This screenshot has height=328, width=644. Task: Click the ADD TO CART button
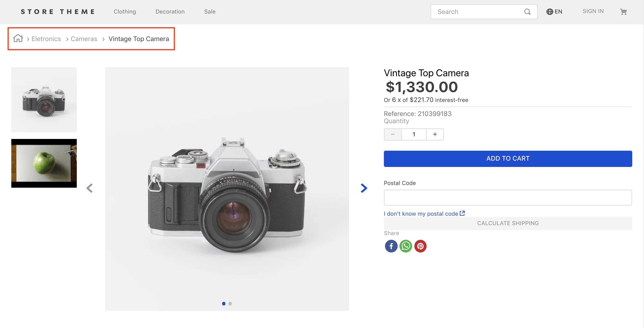[508, 158]
